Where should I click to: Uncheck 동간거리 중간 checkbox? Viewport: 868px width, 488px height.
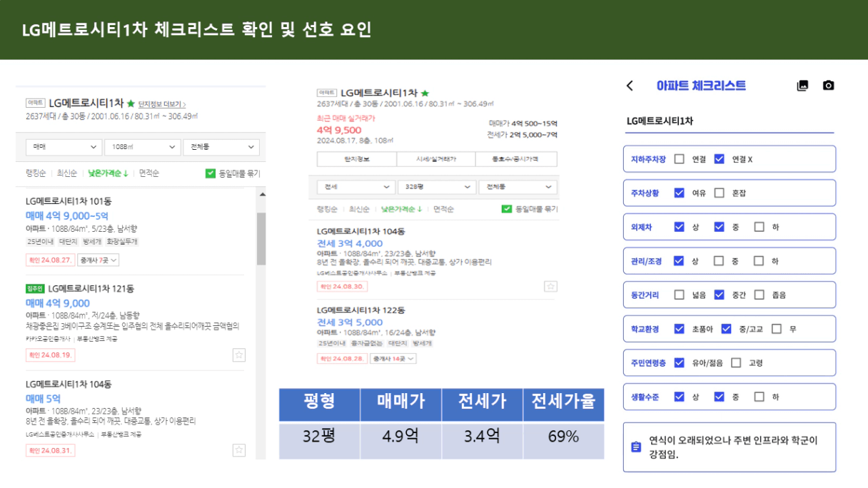[719, 295]
